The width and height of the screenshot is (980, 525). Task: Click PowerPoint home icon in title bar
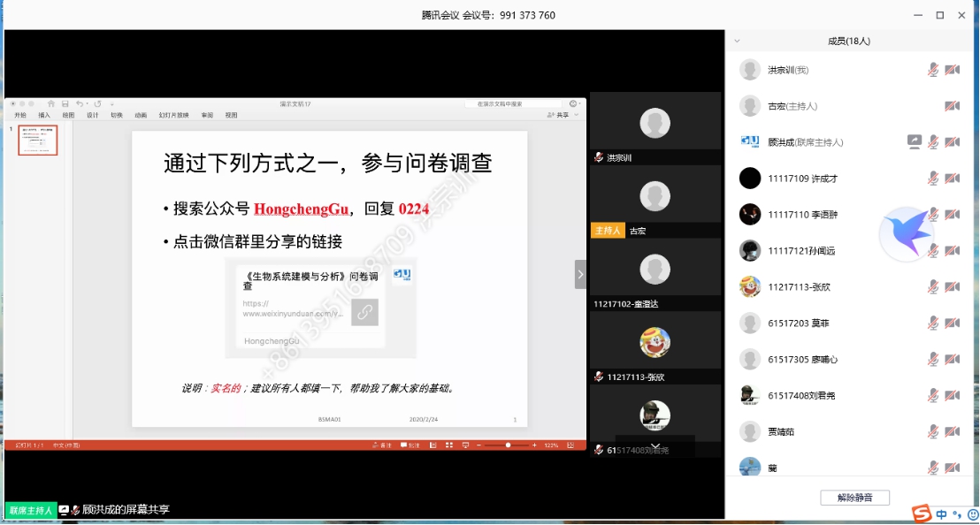51,103
